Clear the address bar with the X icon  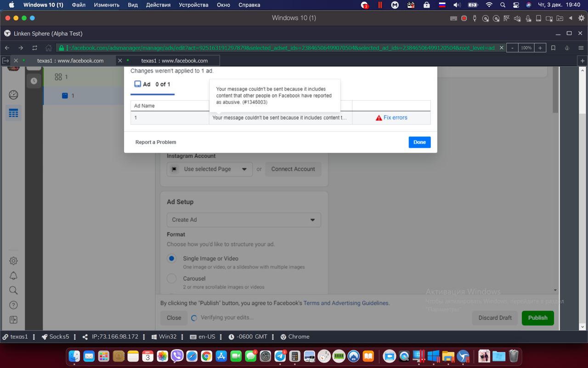click(501, 48)
